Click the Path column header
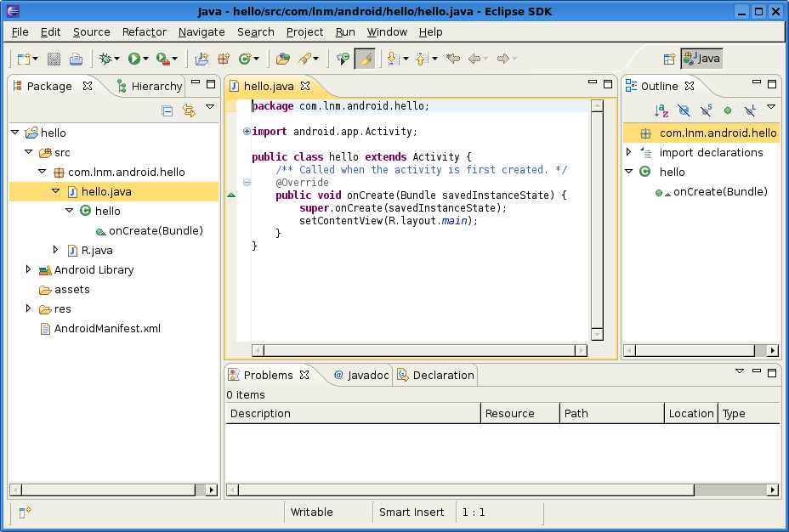This screenshot has height=532, width=789. pos(612,413)
